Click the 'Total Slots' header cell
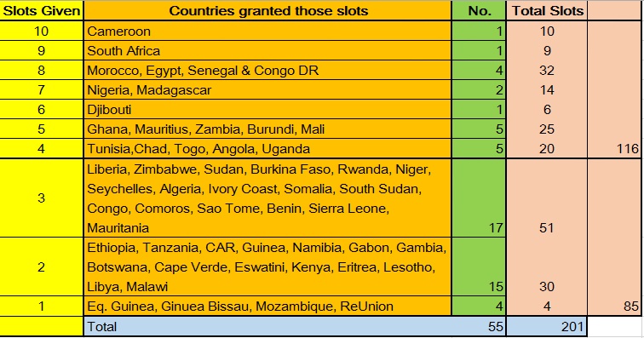This screenshot has height=338, width=644. pyautogui.click(x=547, y=11)
